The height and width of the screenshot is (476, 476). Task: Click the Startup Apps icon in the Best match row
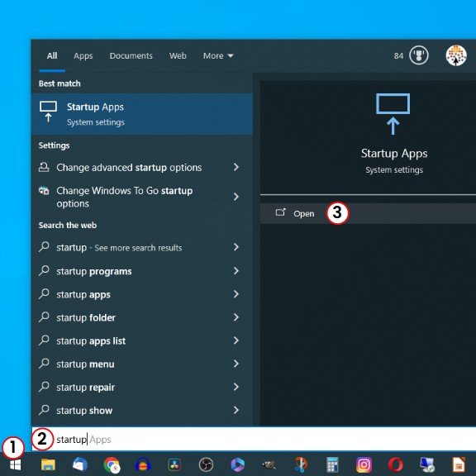[x=48, y=112]
